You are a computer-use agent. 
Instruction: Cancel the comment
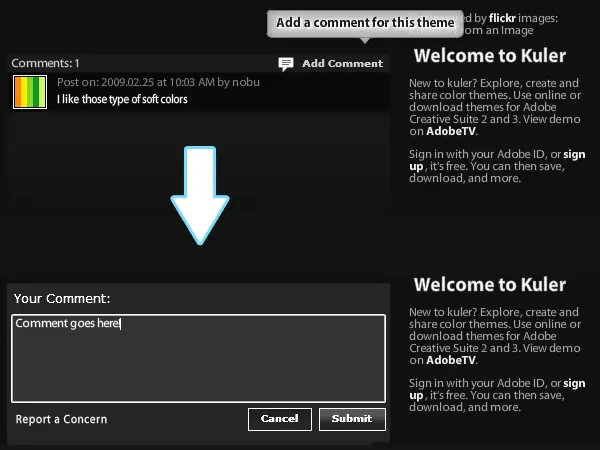(280, 419)
